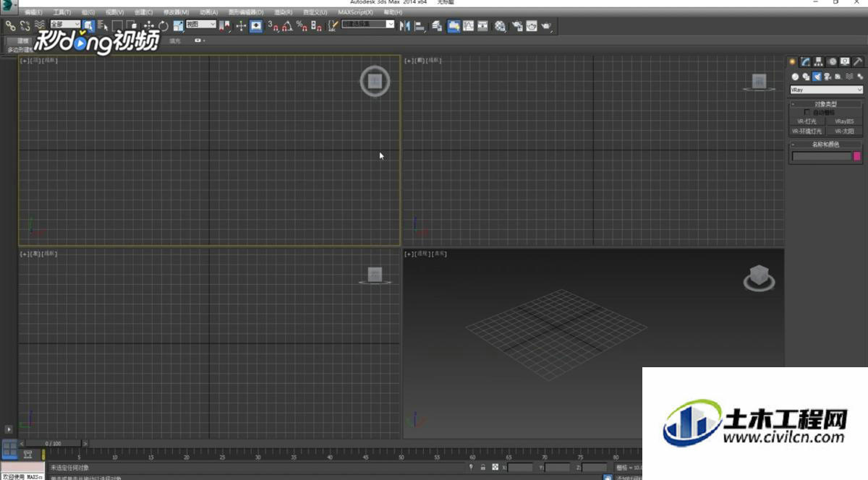
Task: Click the Bind to Space Warp icon
Action: (x=40, y=25)
